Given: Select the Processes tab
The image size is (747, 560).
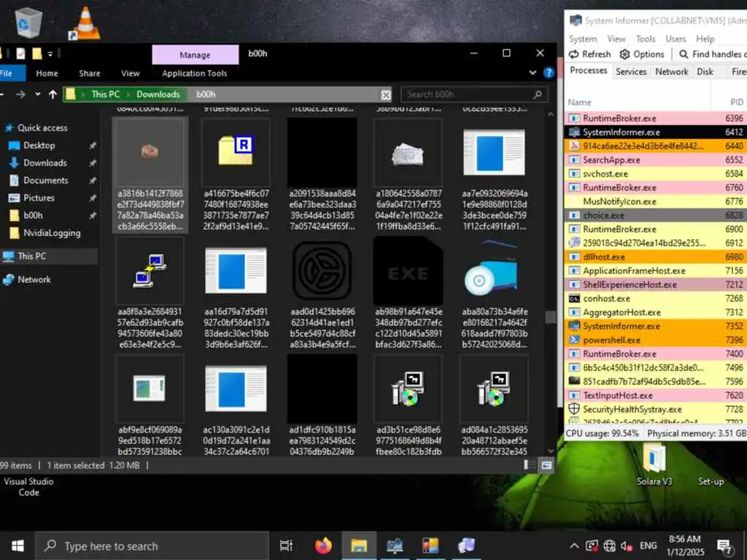Looking at the screenshot, I should point(589,71).
